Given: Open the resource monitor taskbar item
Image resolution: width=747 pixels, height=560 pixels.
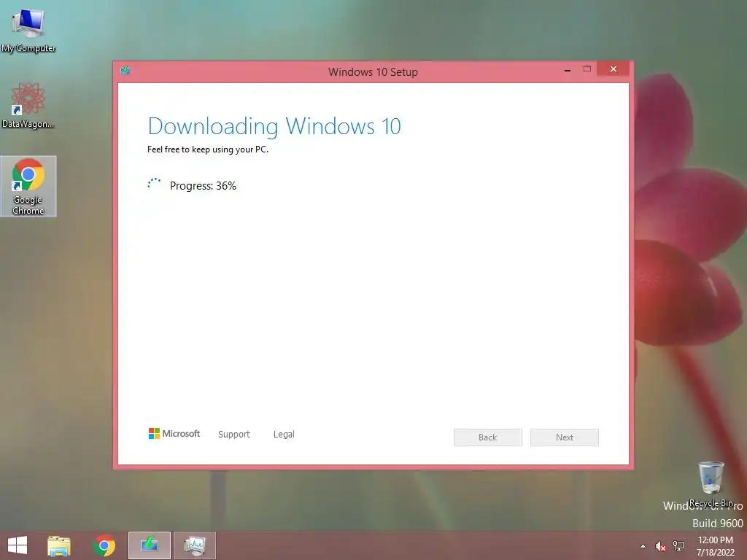Looking at the screenshot, I should [x=195, y=545].
